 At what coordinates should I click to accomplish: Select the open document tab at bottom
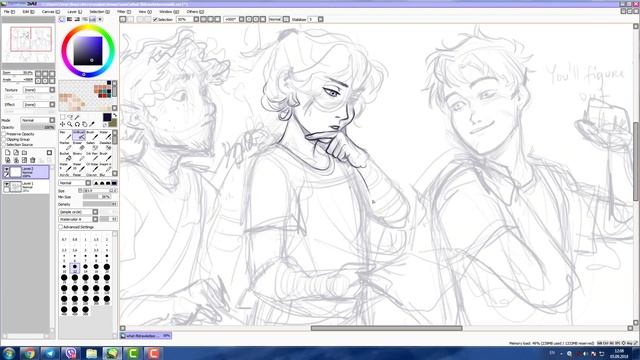click(x=146, y=336)
